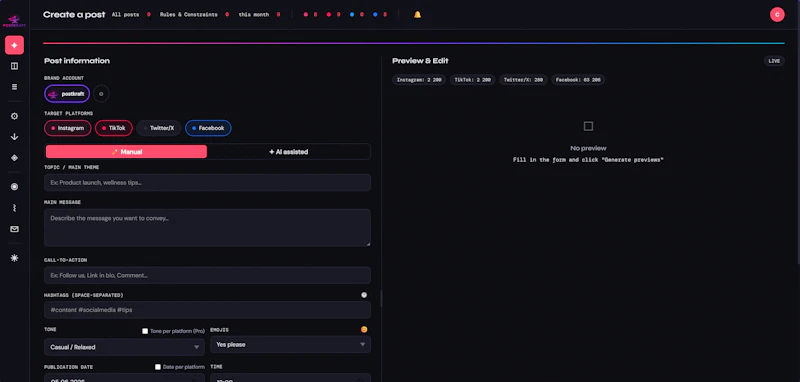
Task: Open the Postkraft logo home link
Action: [x=14, y=21]
